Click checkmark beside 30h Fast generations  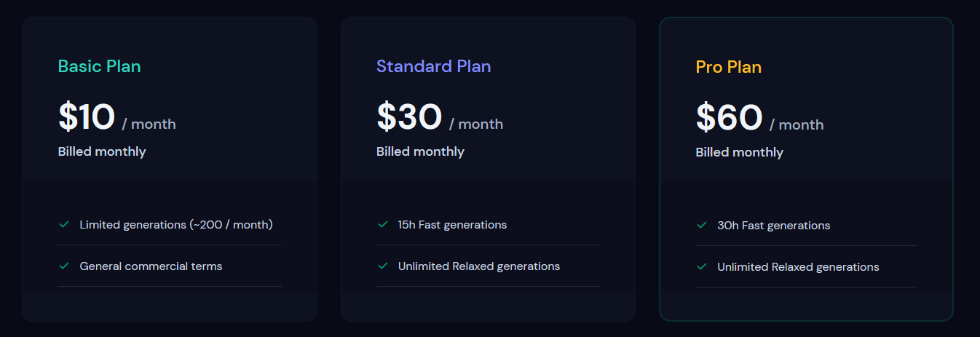click(x=702, y=225)
